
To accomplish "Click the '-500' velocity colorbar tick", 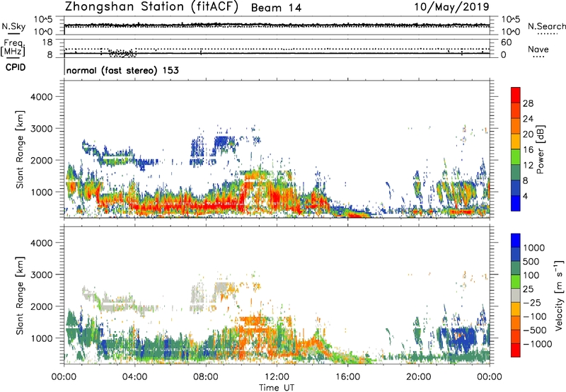I will (x=535, y=330).
